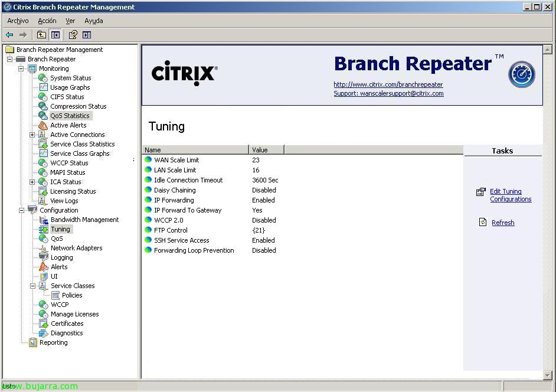Click the Active Alerts warning icon

[x=43, y=125]
